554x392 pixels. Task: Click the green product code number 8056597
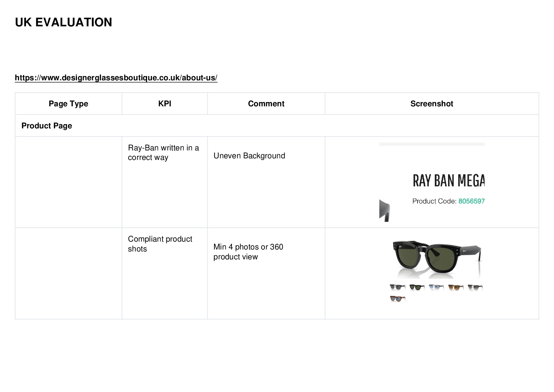point(471,201)
